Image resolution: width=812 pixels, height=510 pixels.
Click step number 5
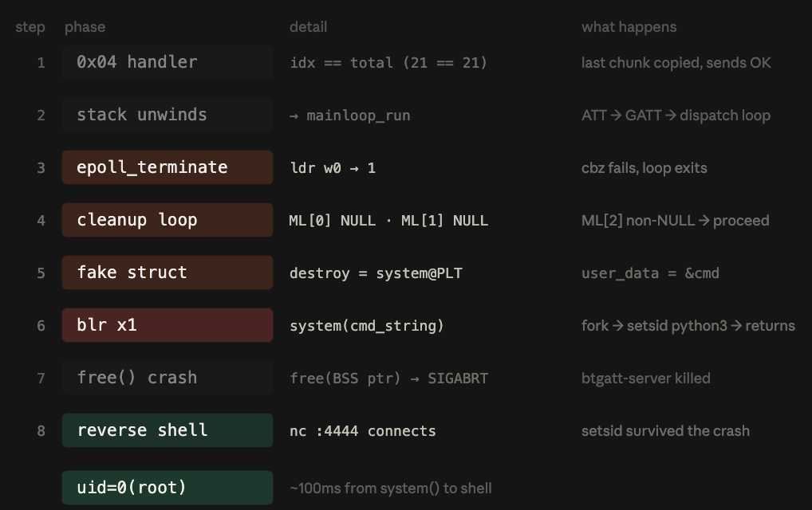tap(41, 273)
